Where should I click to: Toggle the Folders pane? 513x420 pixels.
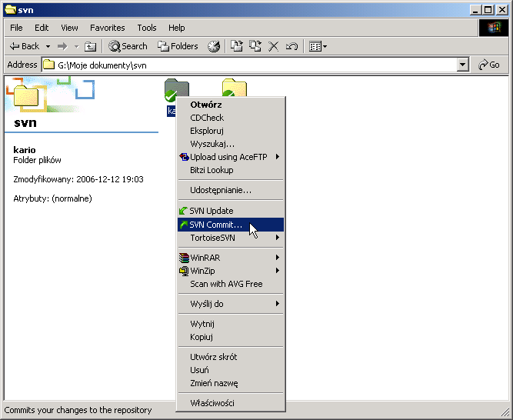[178, 46]
